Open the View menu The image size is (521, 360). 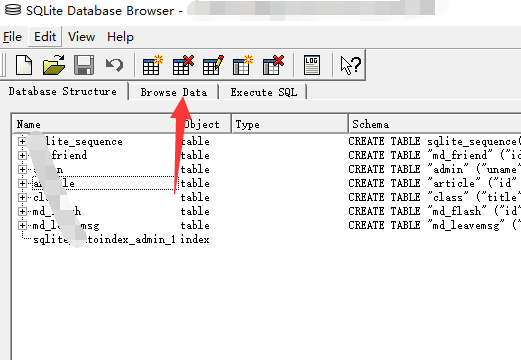(81, 37)
